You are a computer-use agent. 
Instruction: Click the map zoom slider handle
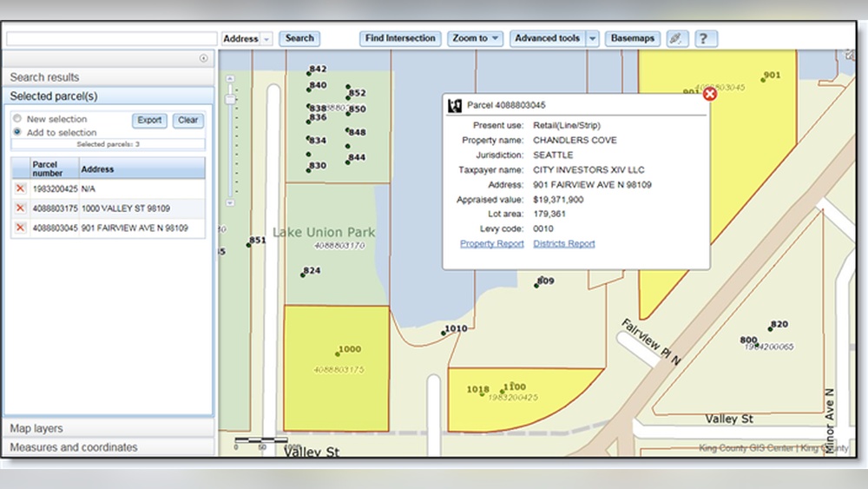tap(230, 99)
